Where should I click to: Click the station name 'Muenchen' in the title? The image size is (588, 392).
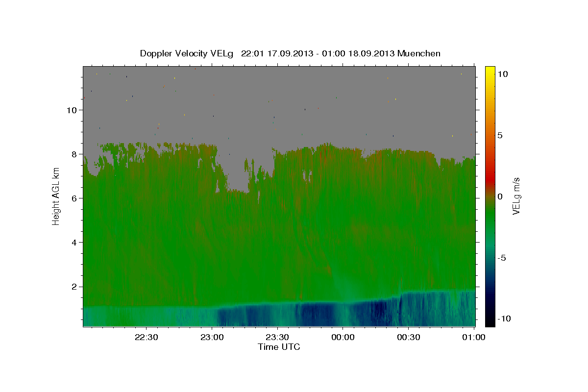tap(419, 53)
